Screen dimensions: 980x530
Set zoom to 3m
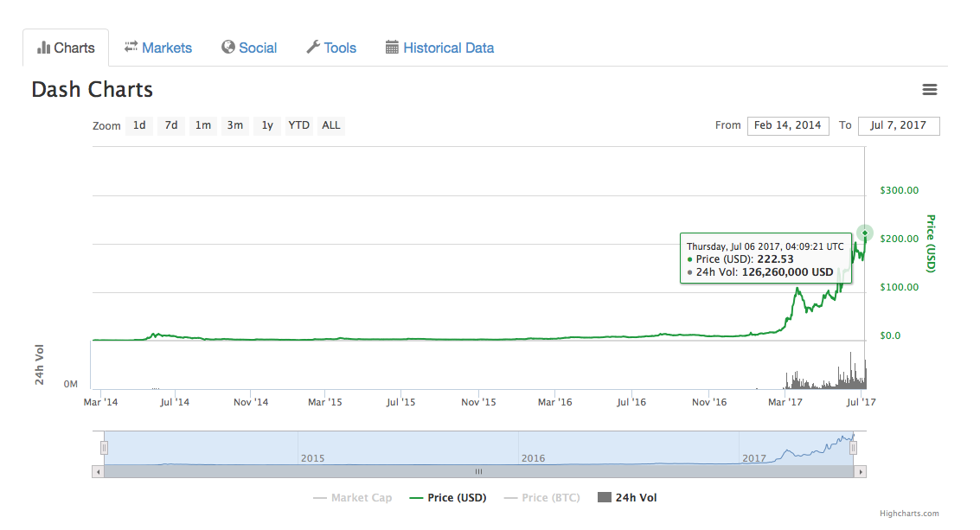[235, 125]
